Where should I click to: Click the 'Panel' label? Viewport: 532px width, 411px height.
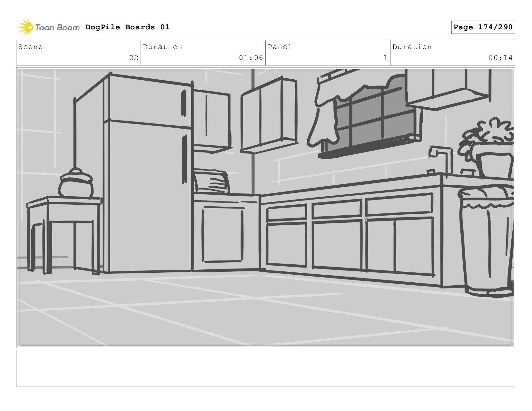280,47
